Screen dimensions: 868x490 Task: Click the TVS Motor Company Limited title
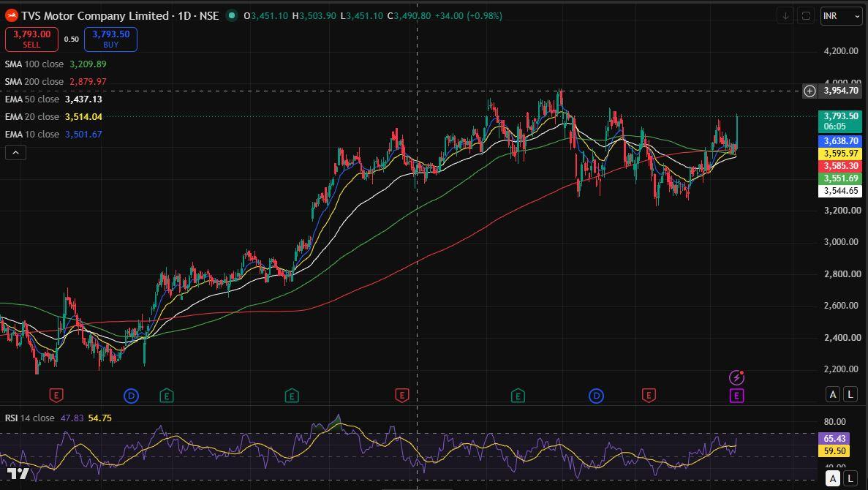point(95,15)
